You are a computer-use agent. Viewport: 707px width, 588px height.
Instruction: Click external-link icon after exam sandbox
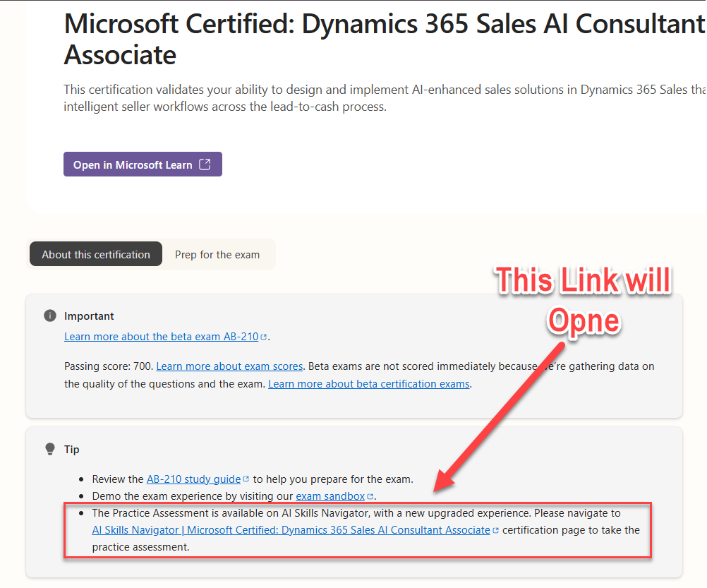click(x=370, y=496)
